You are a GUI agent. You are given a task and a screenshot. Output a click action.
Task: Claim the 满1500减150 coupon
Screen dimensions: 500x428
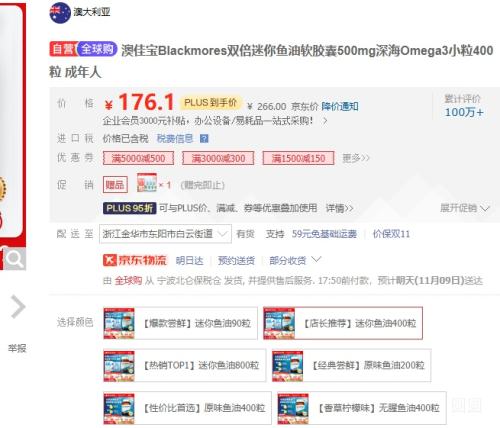coord(298,158)
